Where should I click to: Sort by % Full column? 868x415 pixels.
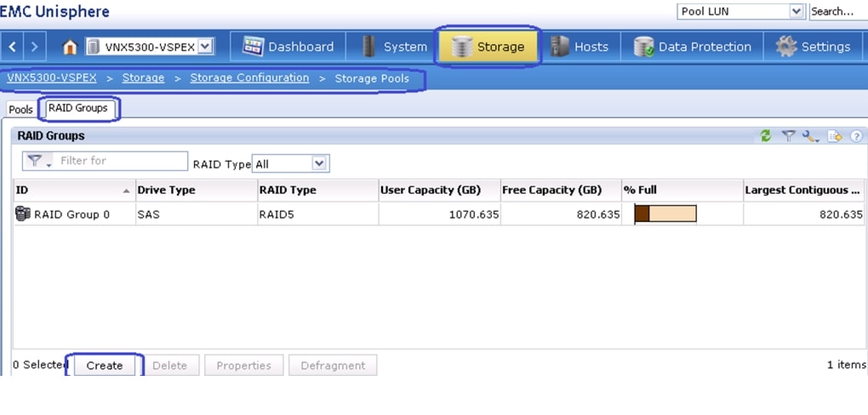tap(682, 190)
